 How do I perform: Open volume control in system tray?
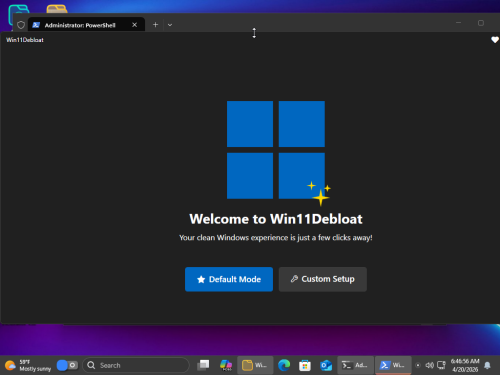pyautogui.click(x=429, y=365)
